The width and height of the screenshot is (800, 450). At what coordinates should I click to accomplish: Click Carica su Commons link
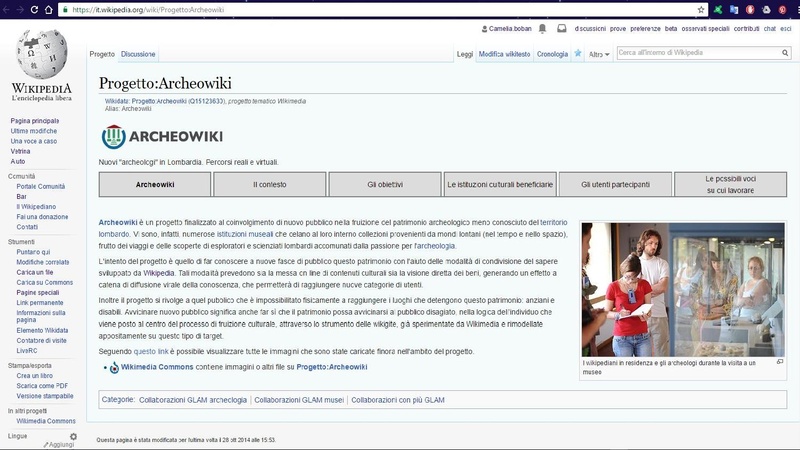click(44, 283)
